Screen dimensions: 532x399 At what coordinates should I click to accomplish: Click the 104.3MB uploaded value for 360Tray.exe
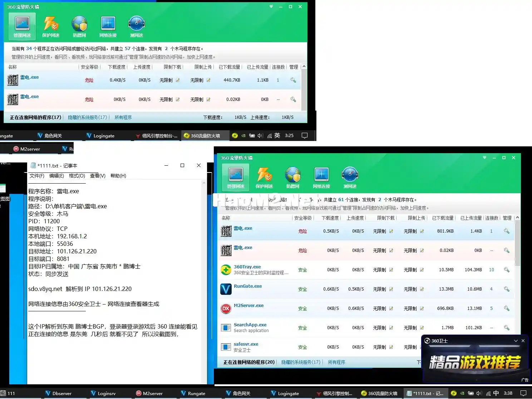point(473,270)
